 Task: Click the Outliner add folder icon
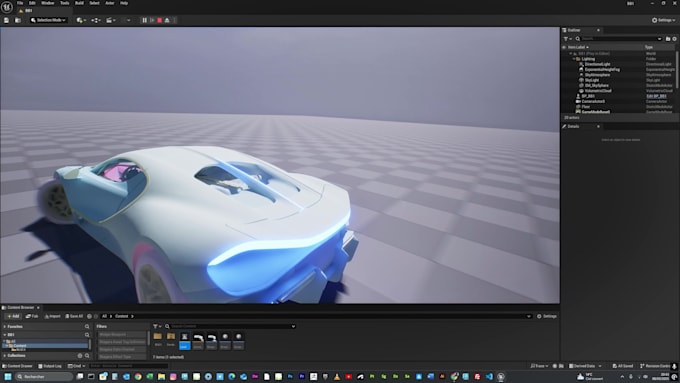668,39
